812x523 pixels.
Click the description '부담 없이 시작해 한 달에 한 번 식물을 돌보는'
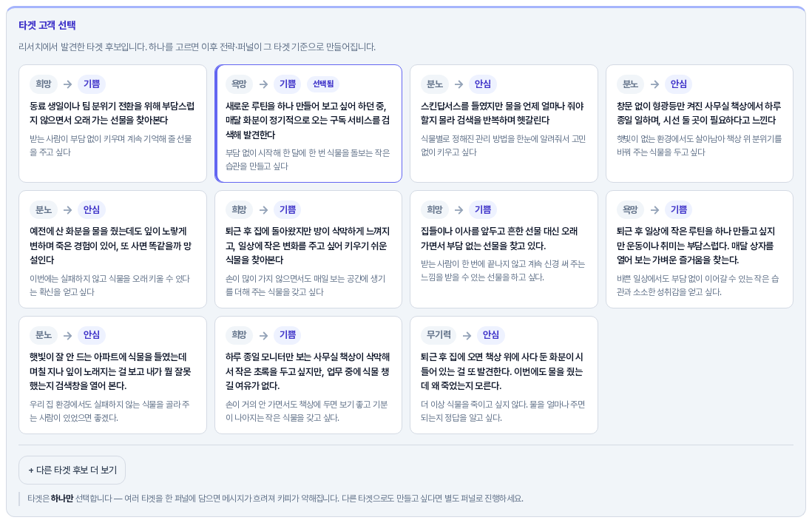click(x=308, y=160)
